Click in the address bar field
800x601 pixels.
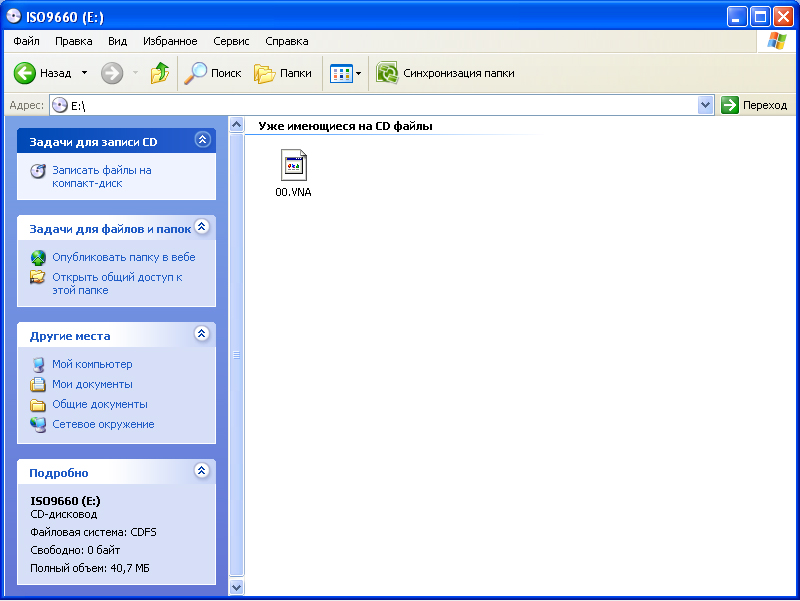point(380,105)
